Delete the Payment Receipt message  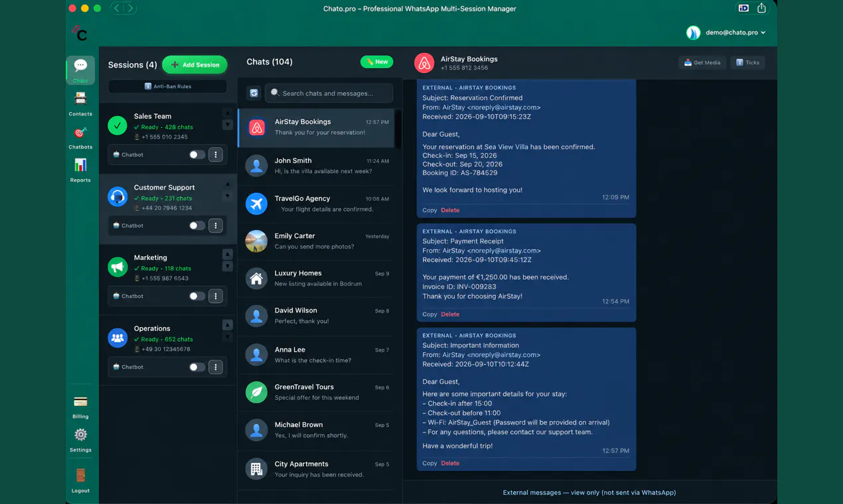(x=450, y=314)
